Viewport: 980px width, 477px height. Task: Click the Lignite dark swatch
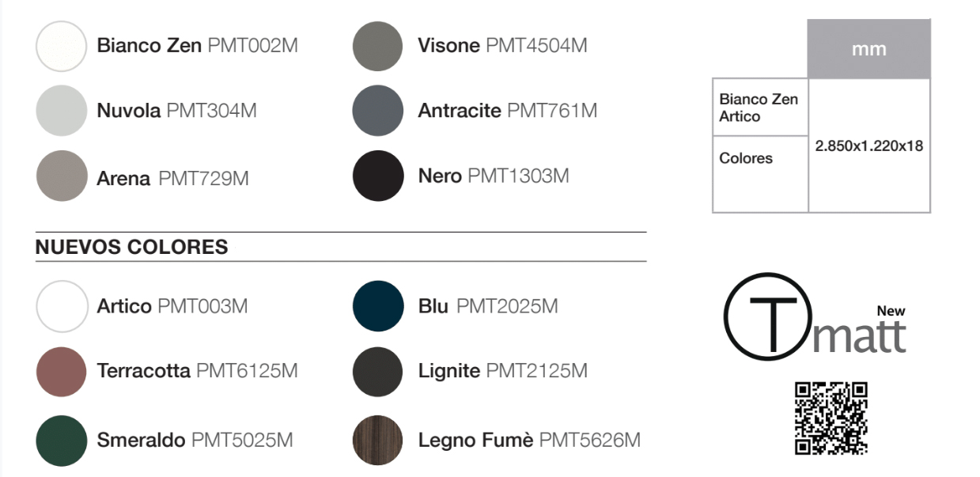click(378, 371)
